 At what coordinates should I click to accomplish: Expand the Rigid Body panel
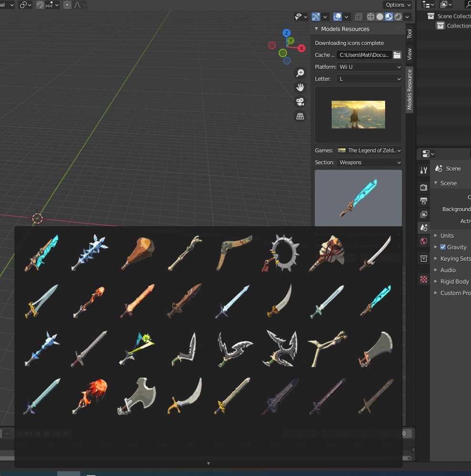tap(436, 281)
